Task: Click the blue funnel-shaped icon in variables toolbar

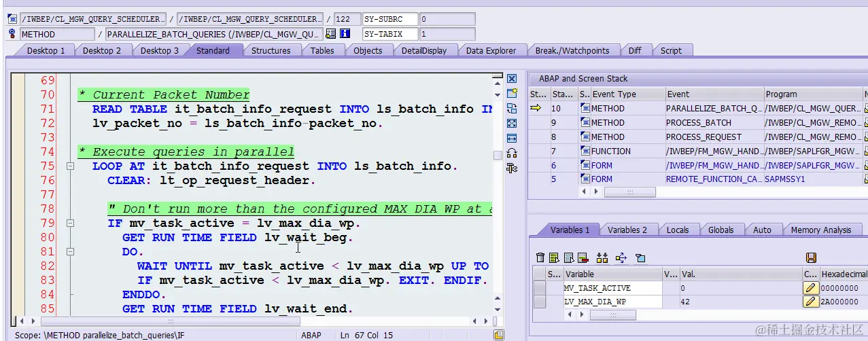Action: coord(639,257)
